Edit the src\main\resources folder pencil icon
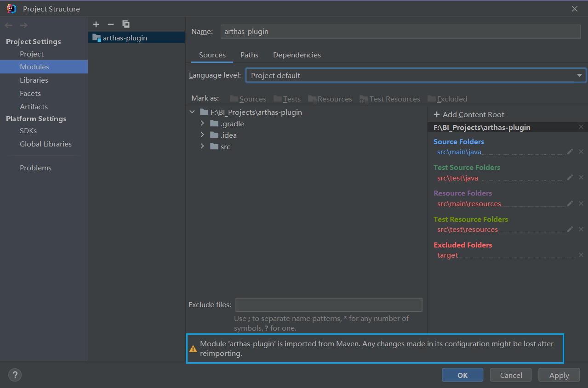The height and width of the screenshot is (388, 588). click(570, 203)
